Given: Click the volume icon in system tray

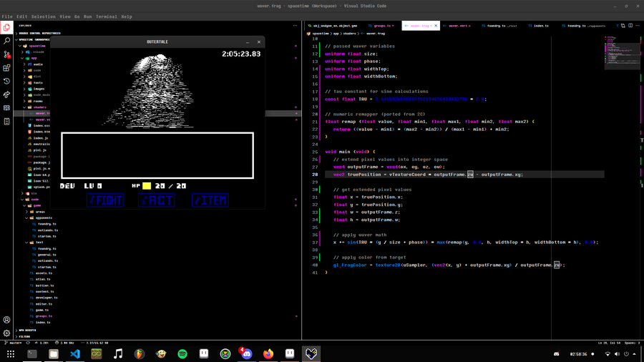Looking at the screenshot, I should (x=617, y=354).
